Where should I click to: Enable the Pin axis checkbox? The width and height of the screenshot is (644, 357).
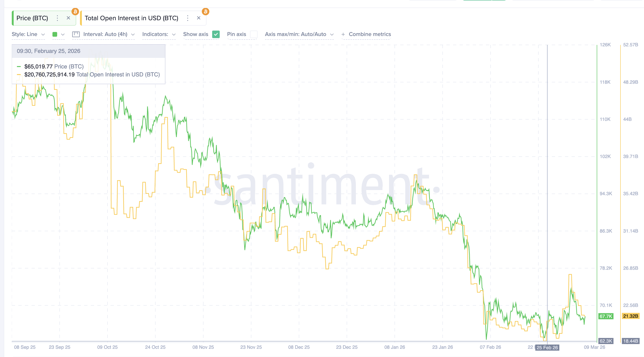tap(254, 34)
